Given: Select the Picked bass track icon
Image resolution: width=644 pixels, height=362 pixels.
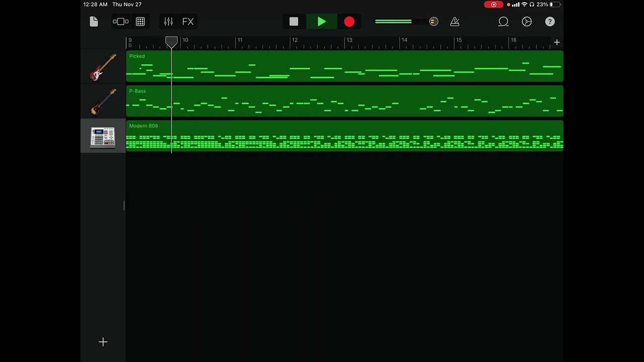Looking at the screenshot, I should [103, 66].
